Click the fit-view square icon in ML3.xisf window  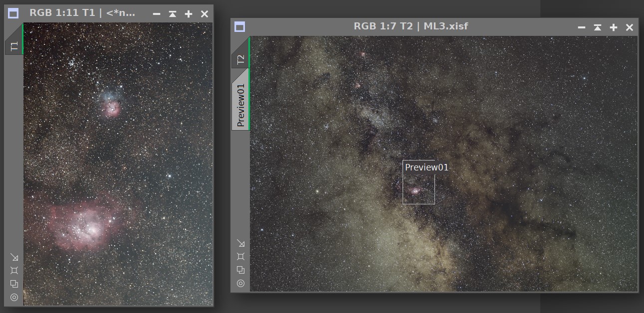point(240,256)
